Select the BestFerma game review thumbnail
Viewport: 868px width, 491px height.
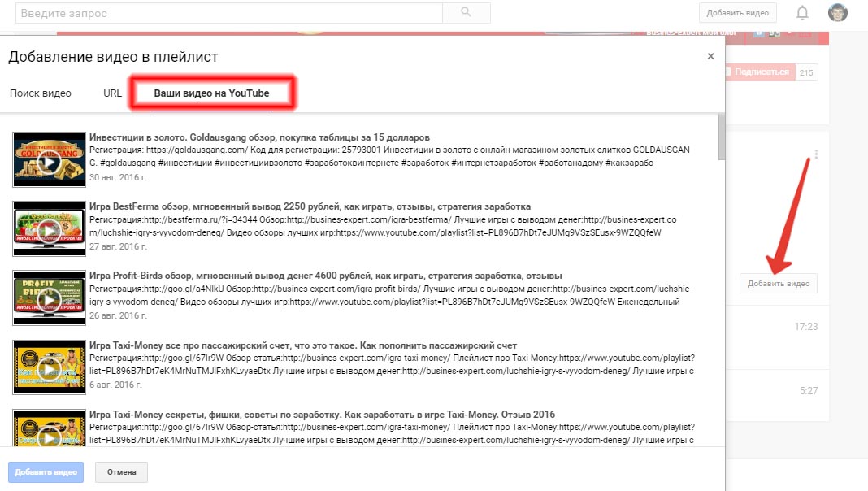[x=50, y=228]
